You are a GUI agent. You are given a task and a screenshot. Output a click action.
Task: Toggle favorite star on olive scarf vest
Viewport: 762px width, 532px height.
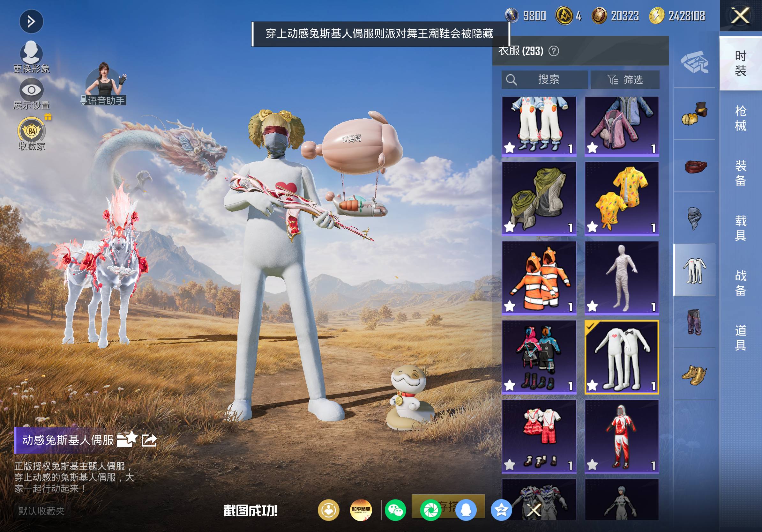click(x=510, y=227)
